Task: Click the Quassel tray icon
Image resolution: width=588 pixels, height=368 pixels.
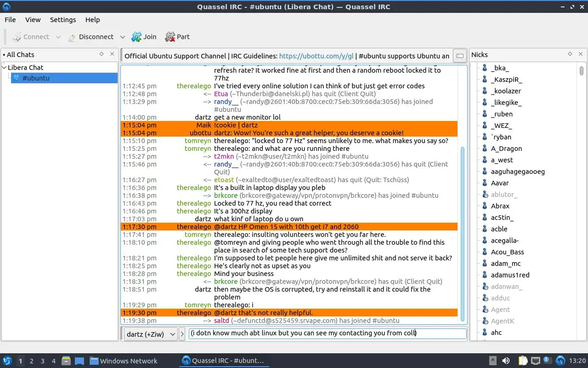Action: [x=560, y=361]
